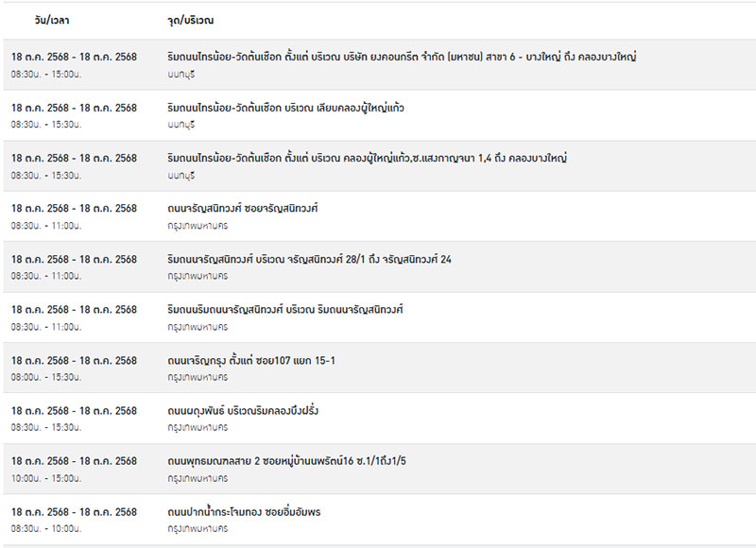The height and width of the screenshot is (548, 756).
Task: Click the 10:00น. - 15:00น. time range
Action: pyautogui.click(x=46, y=478)
